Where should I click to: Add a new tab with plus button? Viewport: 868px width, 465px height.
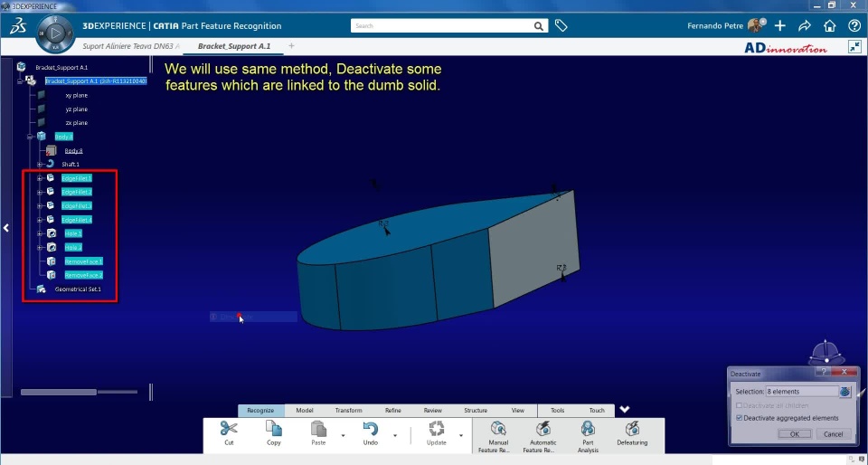(291, 46)
